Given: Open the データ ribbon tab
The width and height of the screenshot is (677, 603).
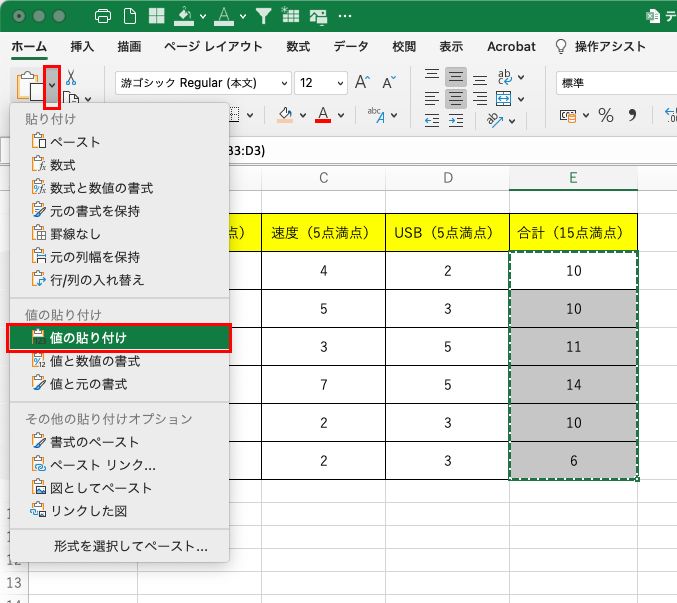Looking at the screenshot, I should [350, 47].
